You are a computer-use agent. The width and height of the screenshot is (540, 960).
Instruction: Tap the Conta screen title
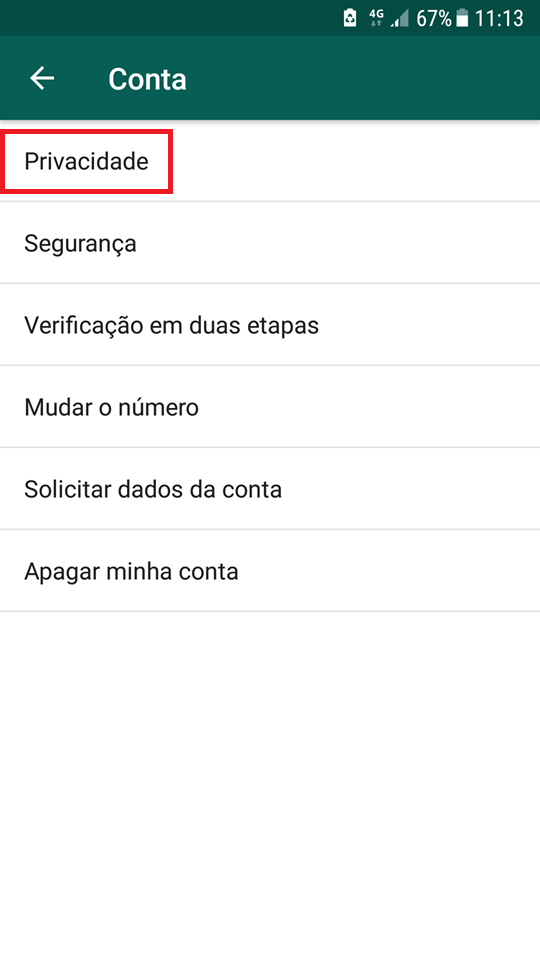[148, 79]
